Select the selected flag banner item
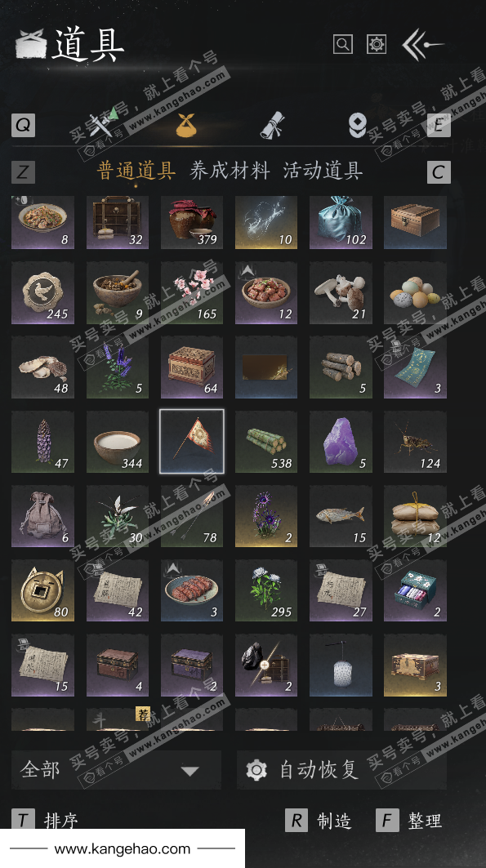Viewport: 486px width, 868px height. coord(192,442)
